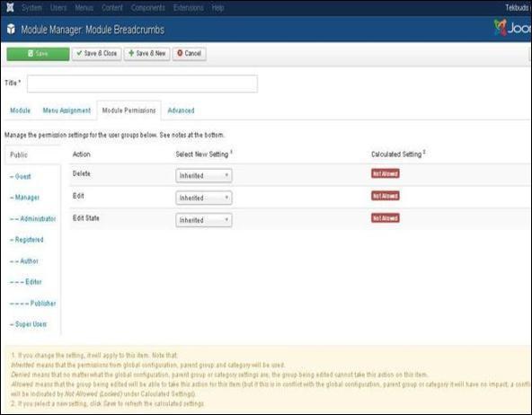Select the Guest user group
Screen dimensions: 532x415
[x=21, y=176]
